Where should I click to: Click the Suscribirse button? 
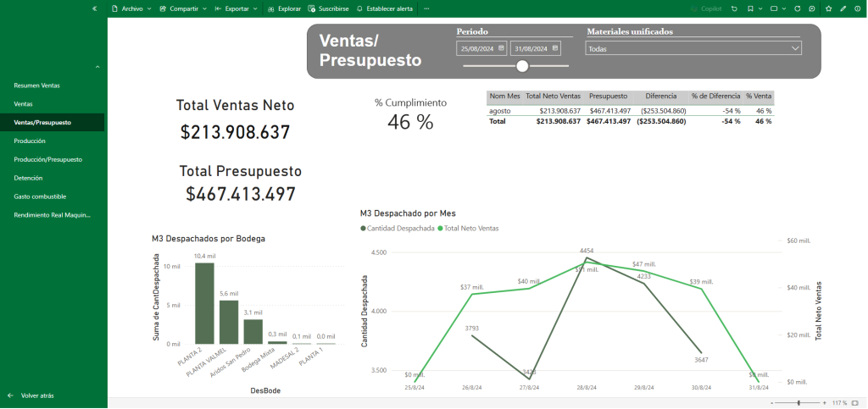pyautogui.click(x=328, y=8)
